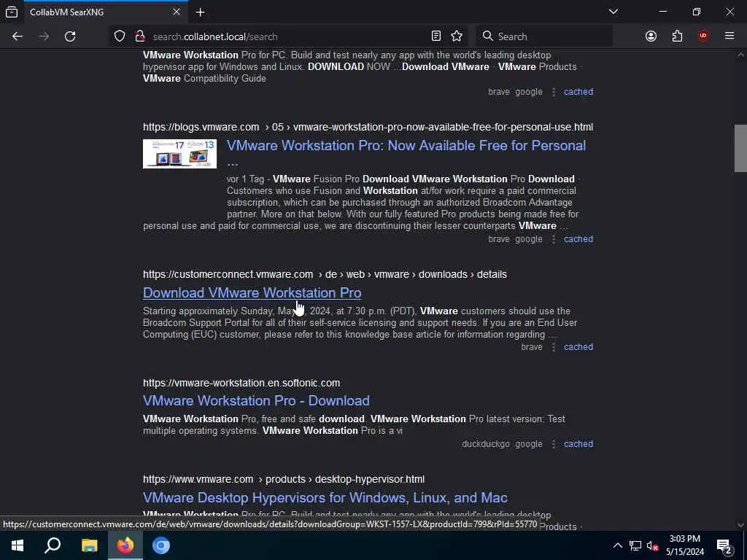747x560 pixels.
Task: Click the blogs.vmware.com URL text
Action: [x=368, y=127]
